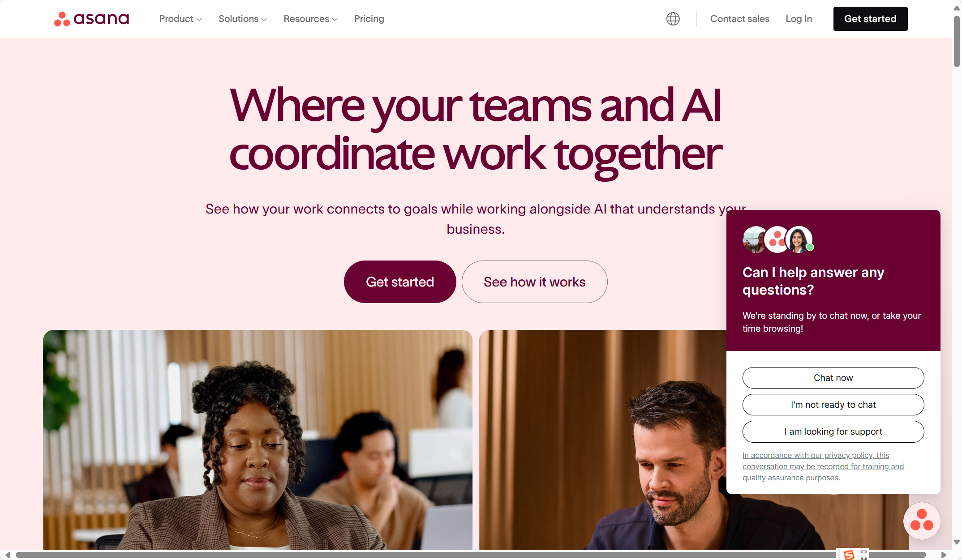Choose I'm not ready to chat
This screenshot has height=560, width=962.
(833, 405)
